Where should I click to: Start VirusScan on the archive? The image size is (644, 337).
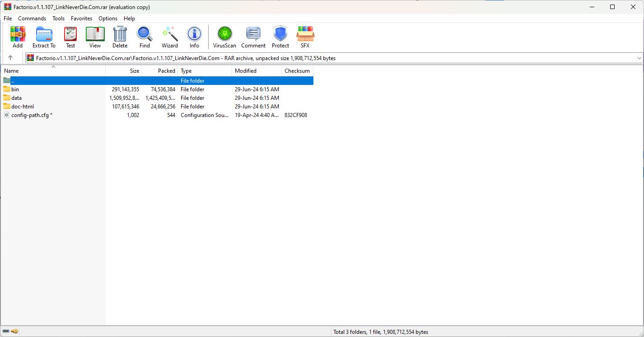pyautogui.click(x=224, y=37)
